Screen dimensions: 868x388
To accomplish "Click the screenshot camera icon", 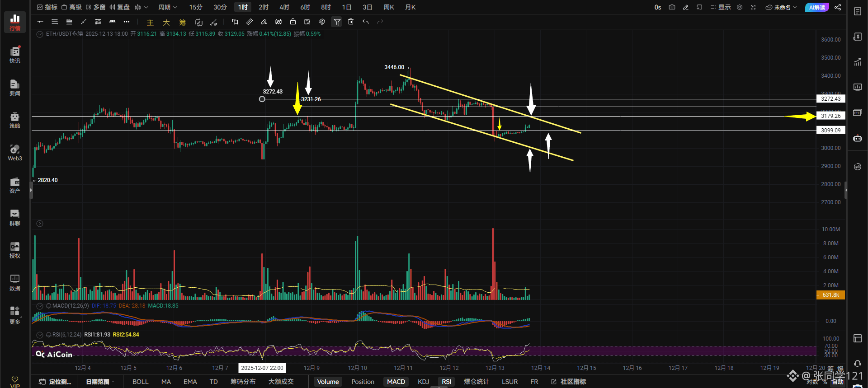I will pyautogui.click(x=672, y=7).
